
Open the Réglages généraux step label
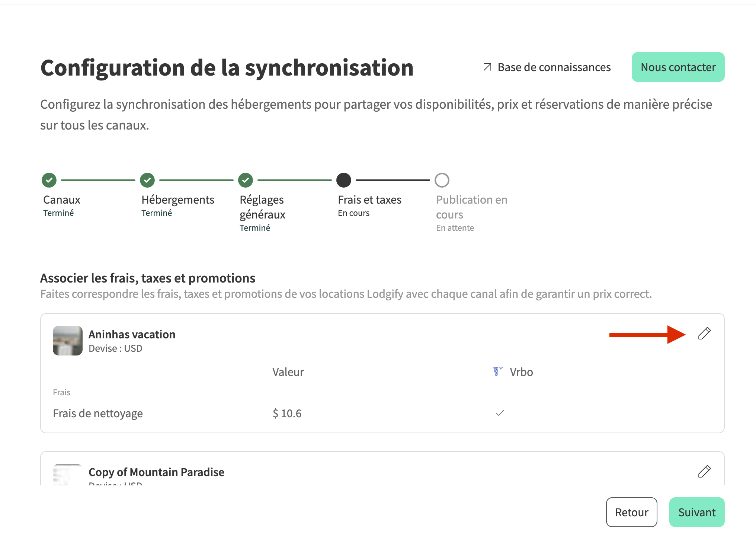[262, 207]
